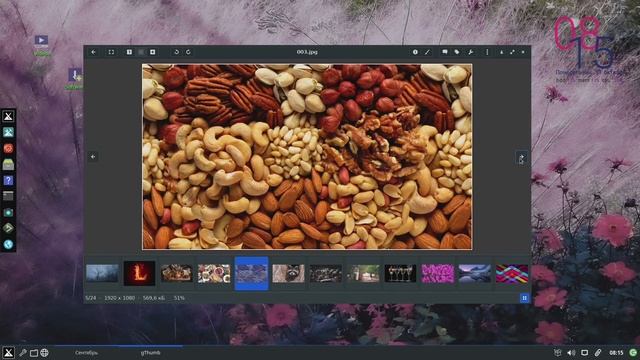Select the selected blue-highlighted nuts thumbnail

251,273
